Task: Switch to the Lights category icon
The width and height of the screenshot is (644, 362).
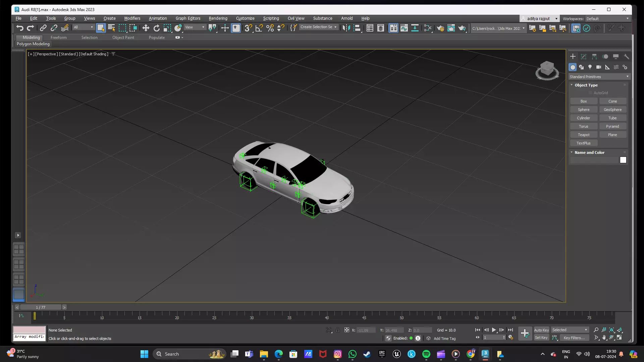Action: click(x=590, y=67)
